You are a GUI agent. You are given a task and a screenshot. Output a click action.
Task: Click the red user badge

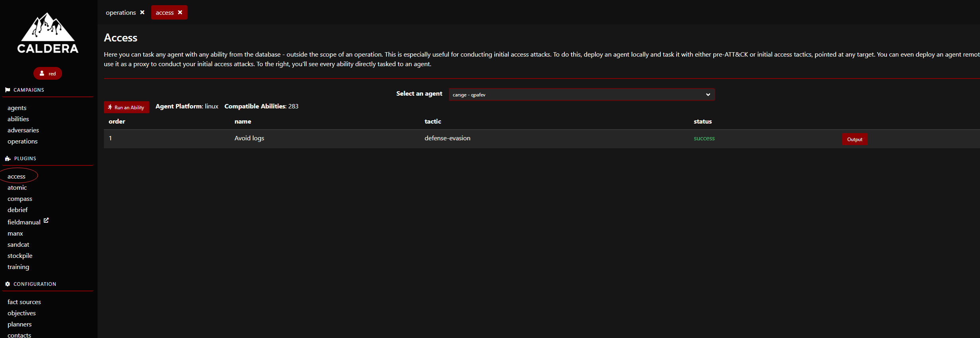click(x=48, y=73)
